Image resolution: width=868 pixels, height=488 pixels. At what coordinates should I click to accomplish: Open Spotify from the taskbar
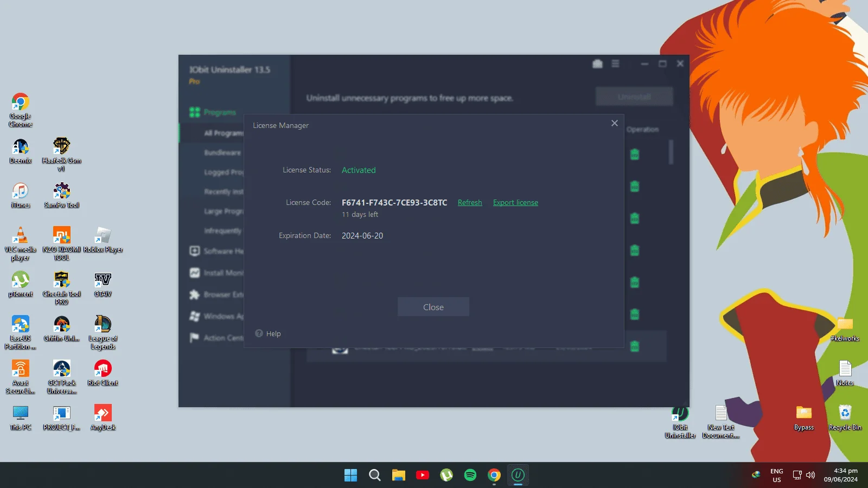(470, 475)
